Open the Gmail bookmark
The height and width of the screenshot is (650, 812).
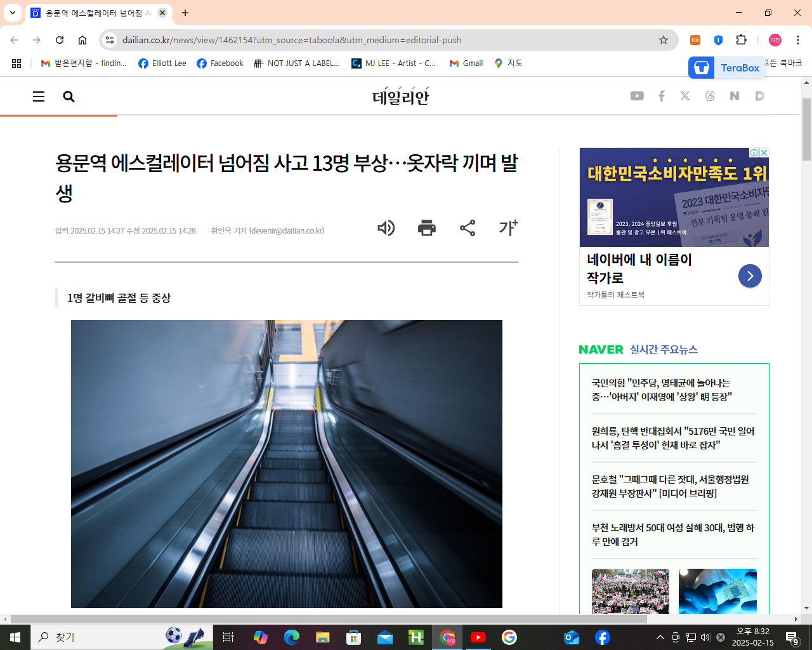coord(466,63)
